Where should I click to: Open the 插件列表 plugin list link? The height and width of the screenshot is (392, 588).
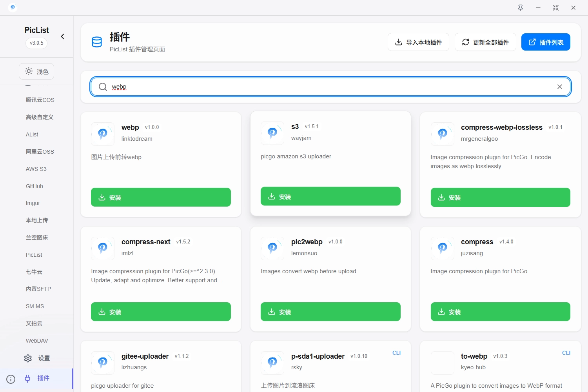[546, 42]
